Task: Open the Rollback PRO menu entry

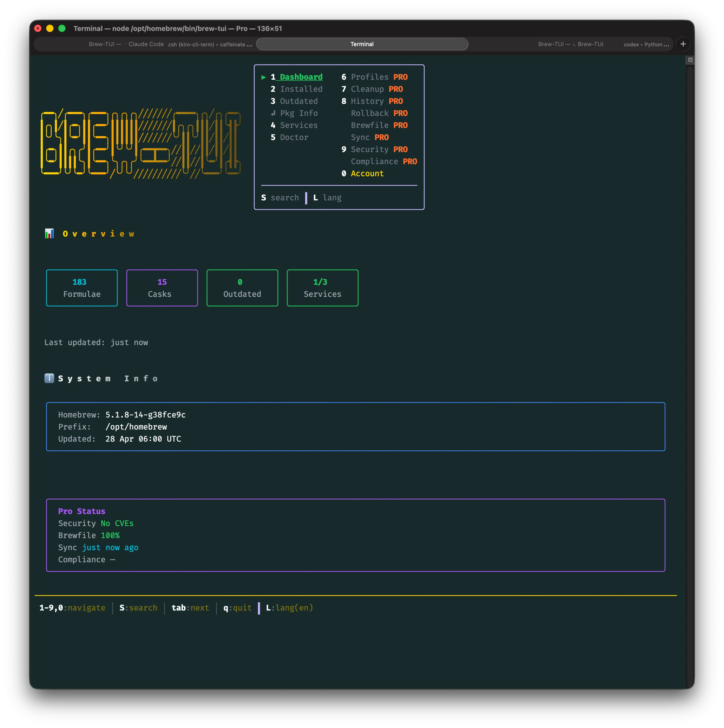Action: click(x=379, y=113)
